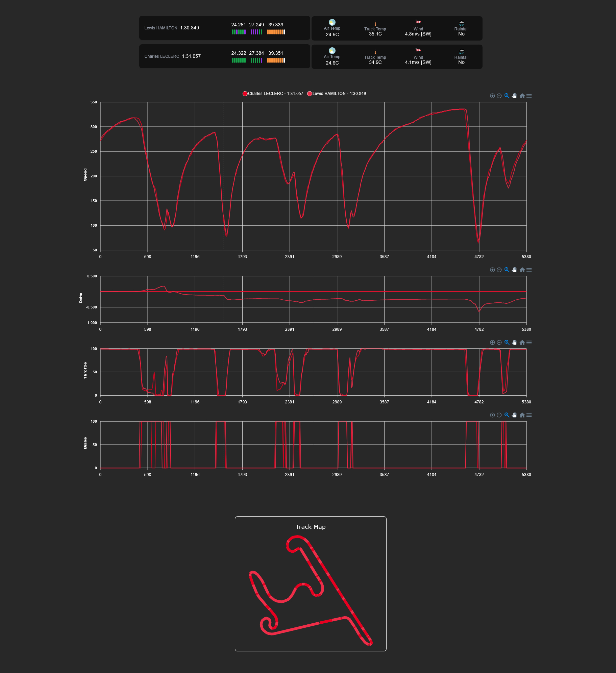Click zoom out icon on Brake chart
616x673 pixels.
click(x=499, y=415)
